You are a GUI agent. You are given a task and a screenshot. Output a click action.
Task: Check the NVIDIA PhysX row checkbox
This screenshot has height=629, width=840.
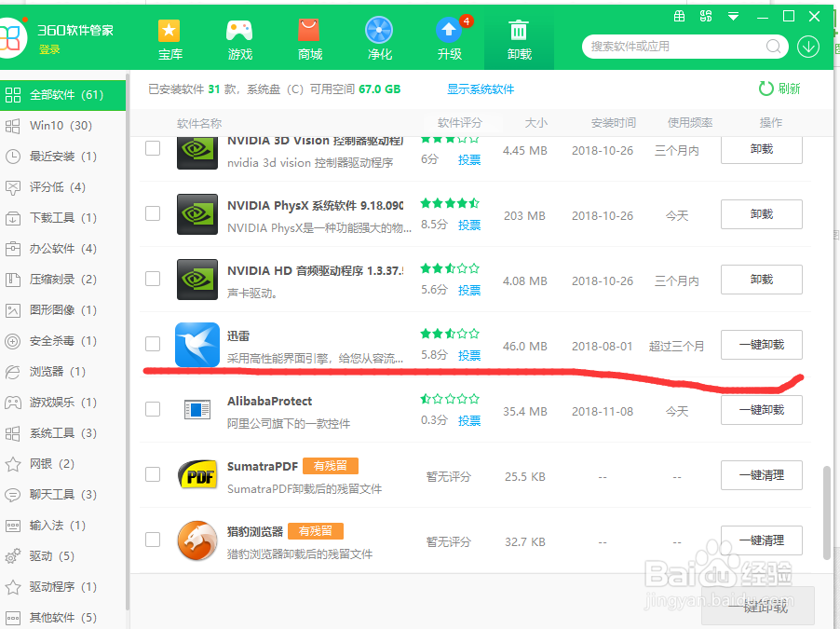(x=153, y=213)
